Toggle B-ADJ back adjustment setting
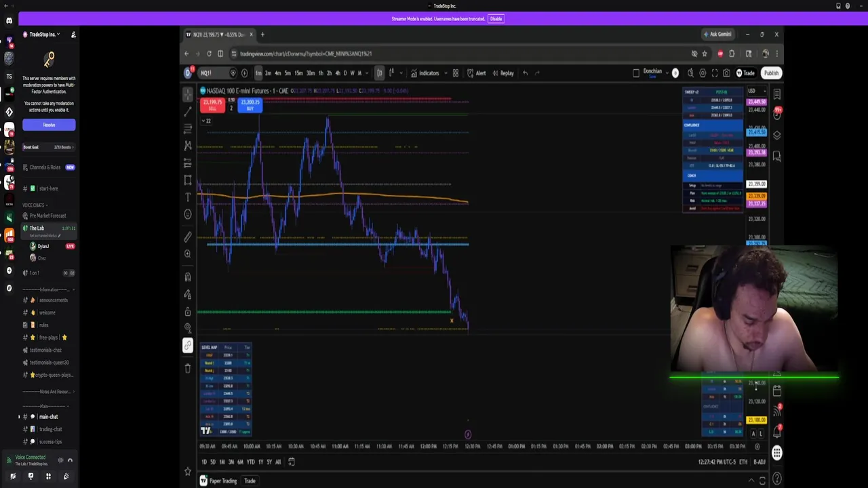 pos(759,462)
